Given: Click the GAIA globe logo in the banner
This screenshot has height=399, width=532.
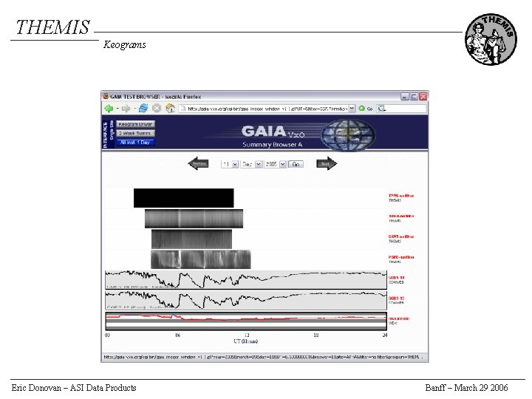Looking at the screenshot, I should point(348,135).
